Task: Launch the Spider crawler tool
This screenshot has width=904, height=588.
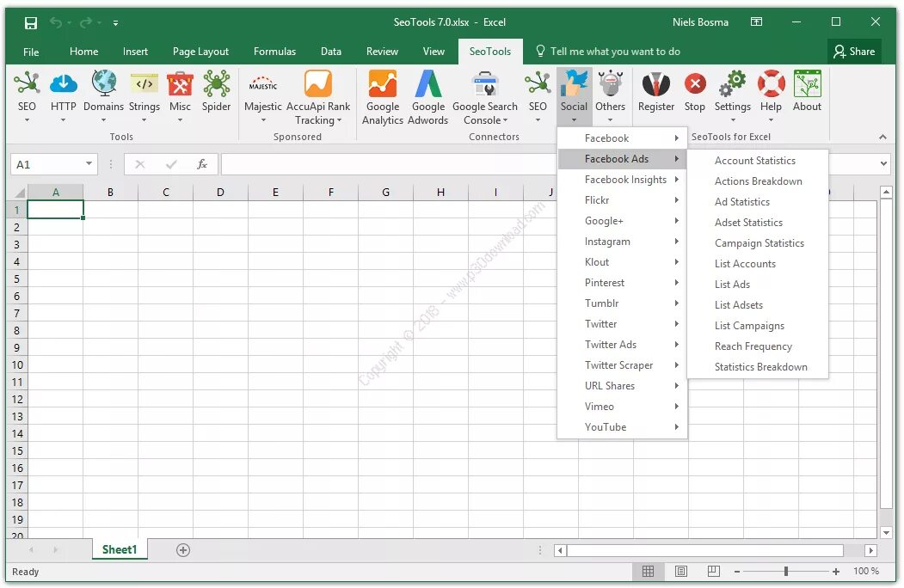Action: pos(216,91)
